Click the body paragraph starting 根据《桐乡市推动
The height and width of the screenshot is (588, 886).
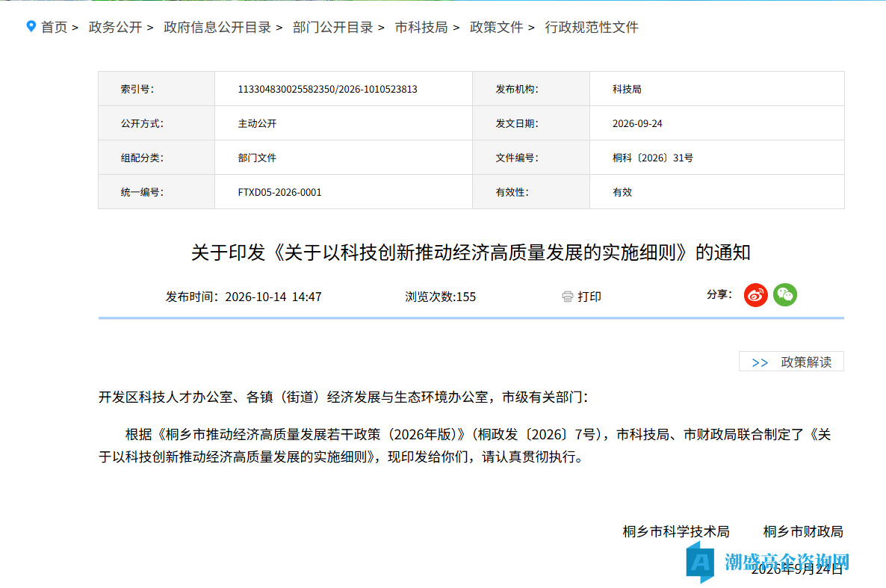(x=465, y=445)
